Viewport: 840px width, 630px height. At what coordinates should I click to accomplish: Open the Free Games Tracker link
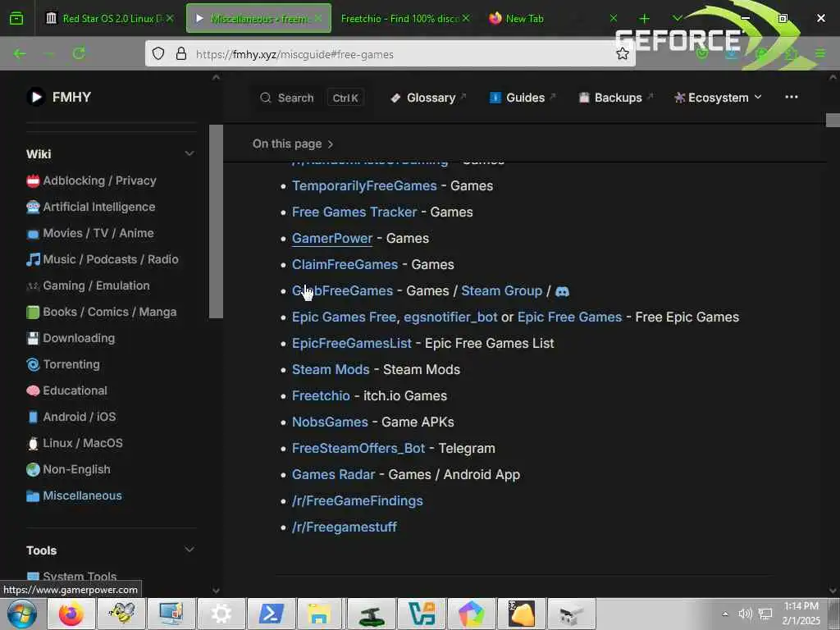pos(354,212)
